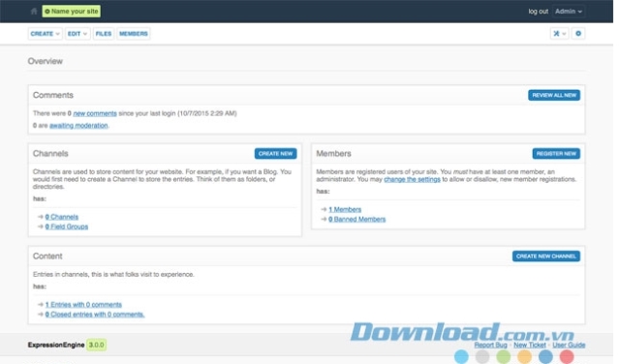Open the Members menu item
The height and width of the screenshot is (364, 619).
point(134,34)
